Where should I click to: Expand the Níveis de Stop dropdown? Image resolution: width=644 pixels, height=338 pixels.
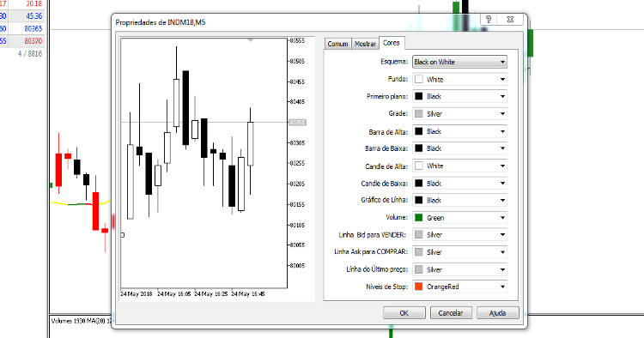coord(459,287)
